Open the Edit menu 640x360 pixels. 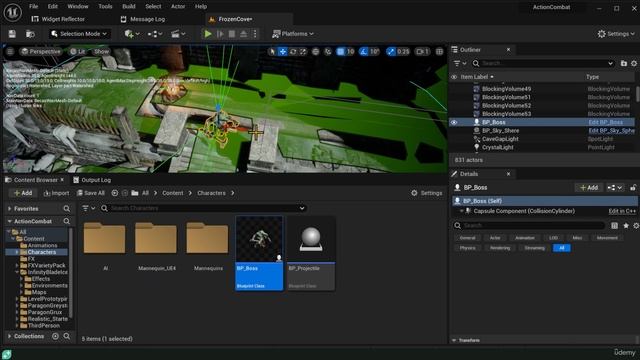[x=53, y=7]
